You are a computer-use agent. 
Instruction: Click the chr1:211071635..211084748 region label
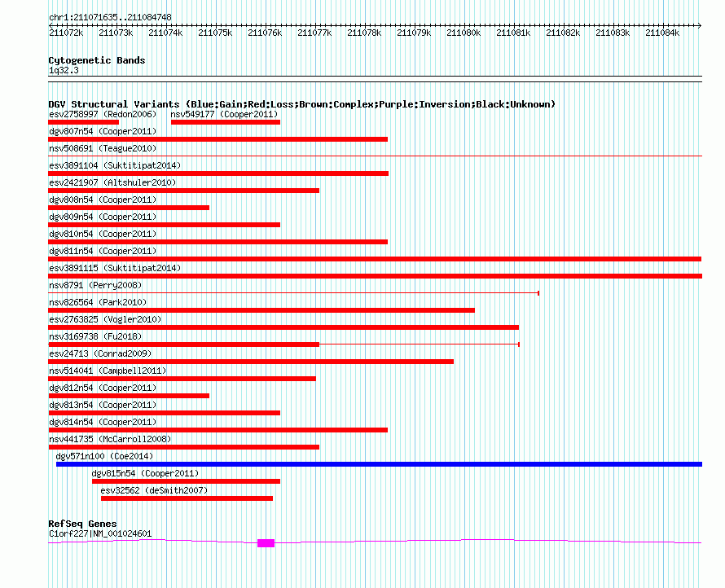(110, 17)
